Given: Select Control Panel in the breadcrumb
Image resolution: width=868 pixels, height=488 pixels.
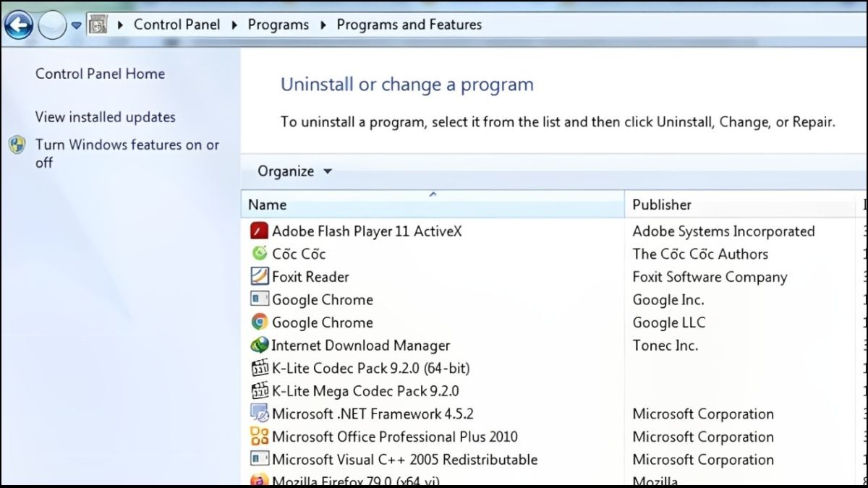Looking at the screenshot, I should point(176,24).
